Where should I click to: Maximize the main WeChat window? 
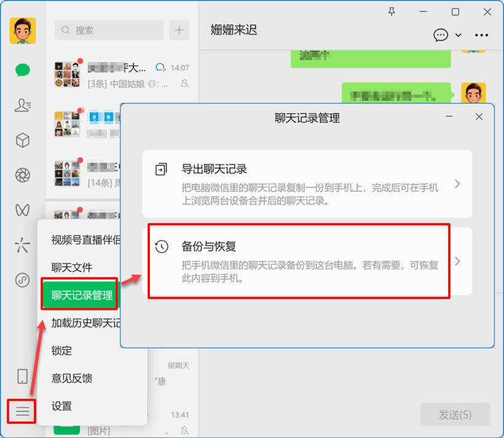pyautogui.click(x=455, y=12)
